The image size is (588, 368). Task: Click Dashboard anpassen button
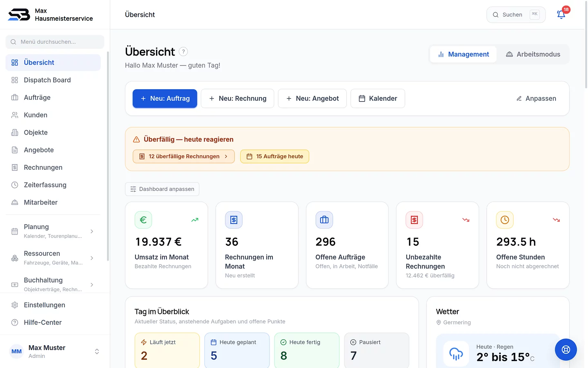click(x=162, y=189)
